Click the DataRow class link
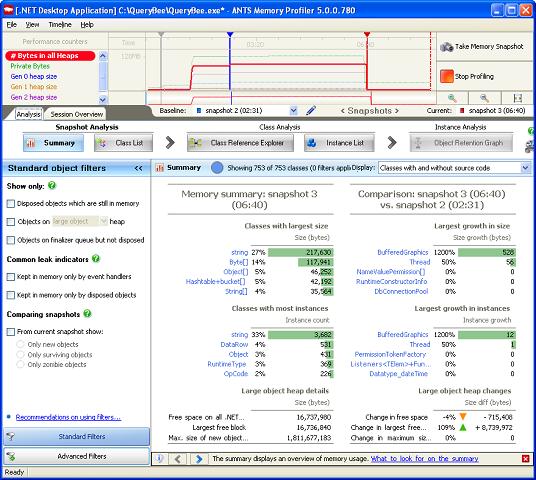Screen dimensions: 536x480 point(234,344)
